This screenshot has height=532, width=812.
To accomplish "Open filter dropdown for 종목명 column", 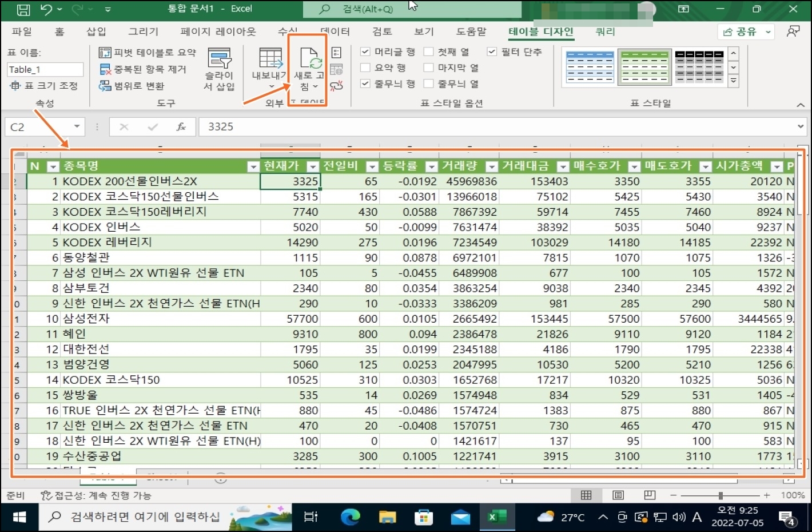I will pyautogui.click(x=253, y=166).
